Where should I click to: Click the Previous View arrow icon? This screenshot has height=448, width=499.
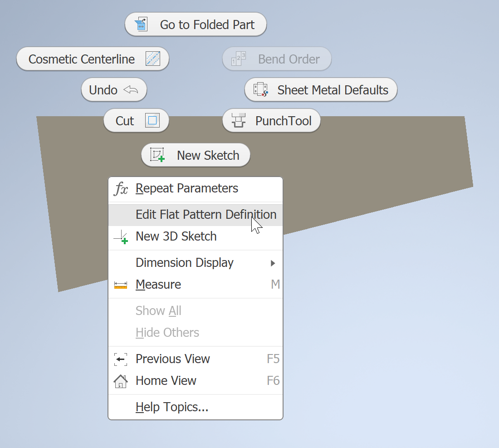coord(121,359)
